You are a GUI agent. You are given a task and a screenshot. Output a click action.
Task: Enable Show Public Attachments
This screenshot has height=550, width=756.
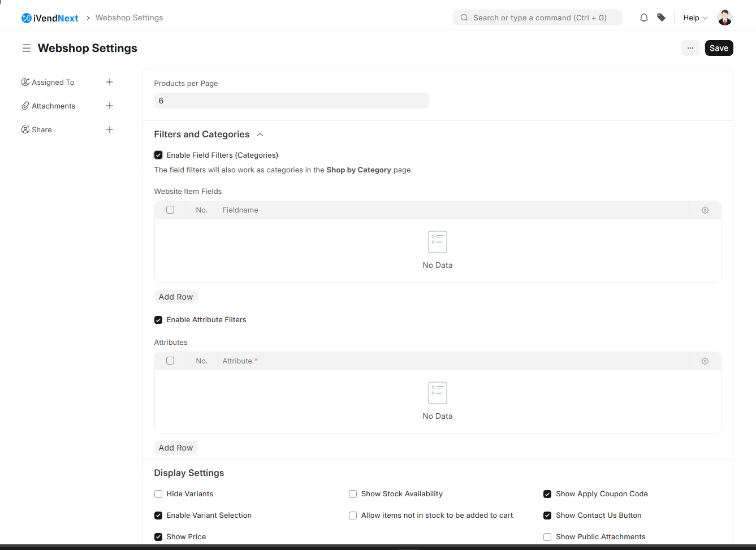(x=547, y=536)
